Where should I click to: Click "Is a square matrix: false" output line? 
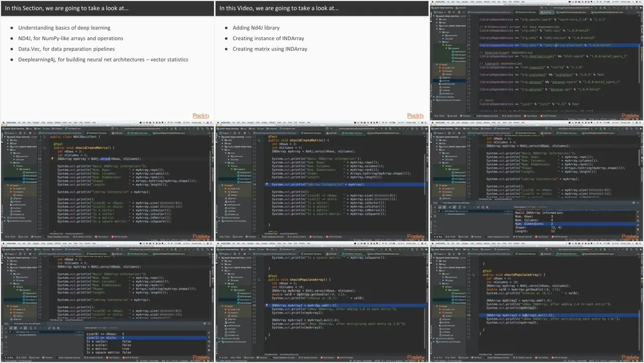click(109, 352)
